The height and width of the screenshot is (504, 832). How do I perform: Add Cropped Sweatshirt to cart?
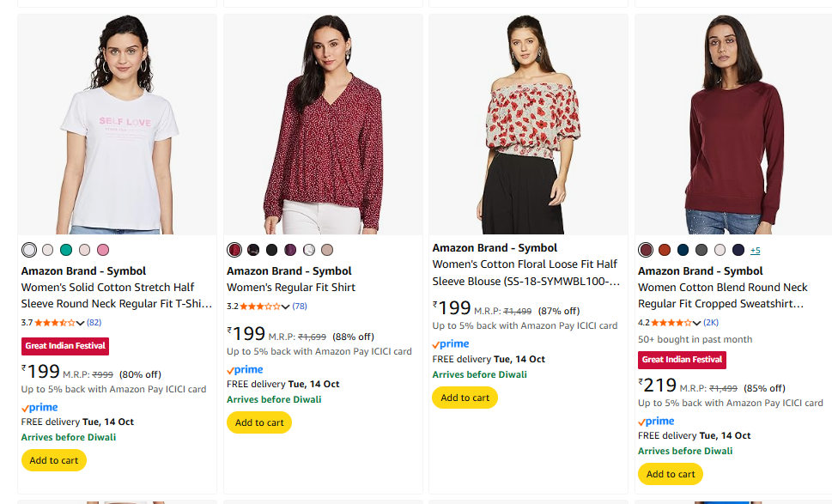(671, 474)
